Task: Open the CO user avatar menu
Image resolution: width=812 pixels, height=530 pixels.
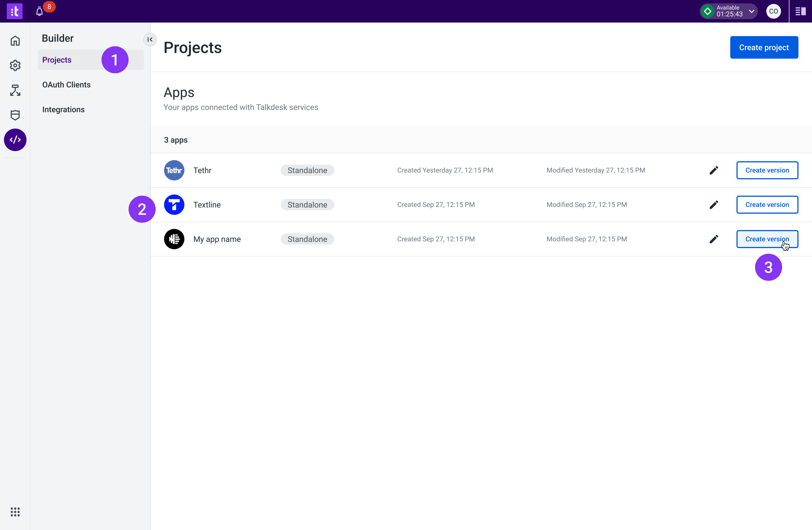Action: click(773, 11)
